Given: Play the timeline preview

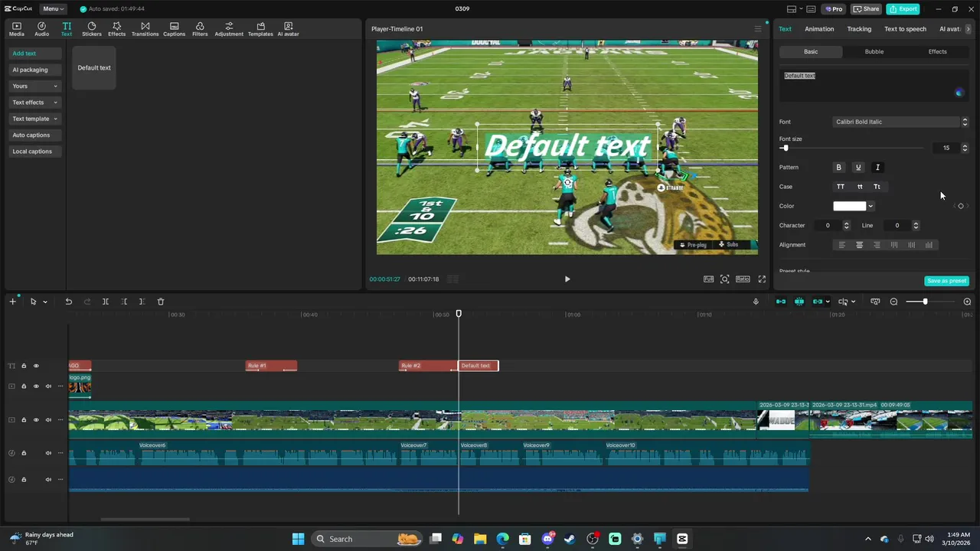Looking at the screenshot, I should coord(567,279).
